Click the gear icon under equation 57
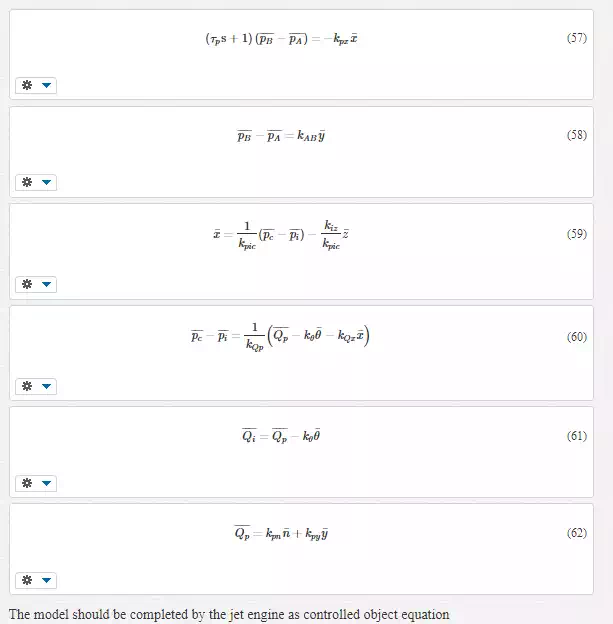The width and height of the screenshot is (613, 624). 27,85
